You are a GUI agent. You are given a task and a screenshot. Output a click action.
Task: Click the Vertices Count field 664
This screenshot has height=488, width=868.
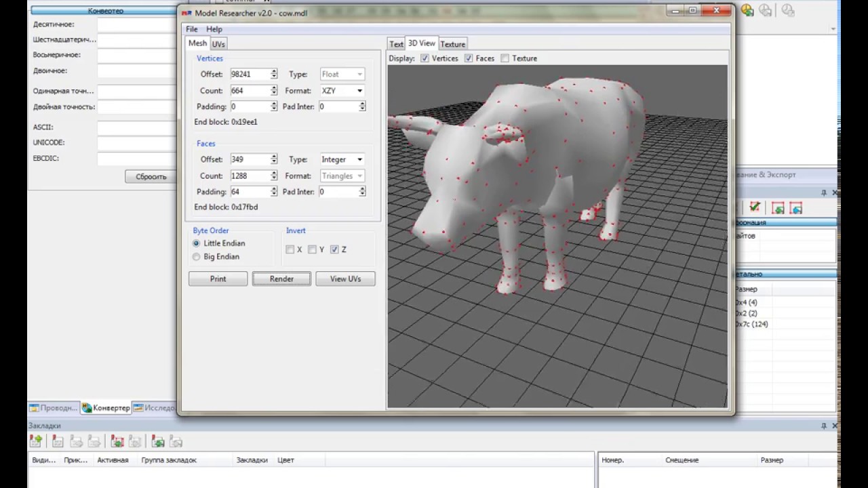tap(250, 91)
